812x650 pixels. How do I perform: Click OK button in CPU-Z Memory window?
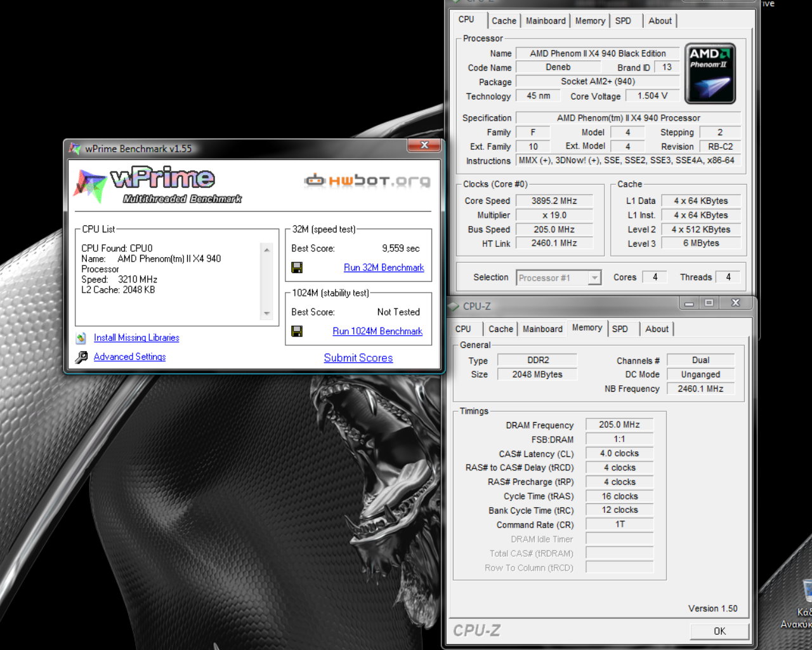(x=719, y=631)
